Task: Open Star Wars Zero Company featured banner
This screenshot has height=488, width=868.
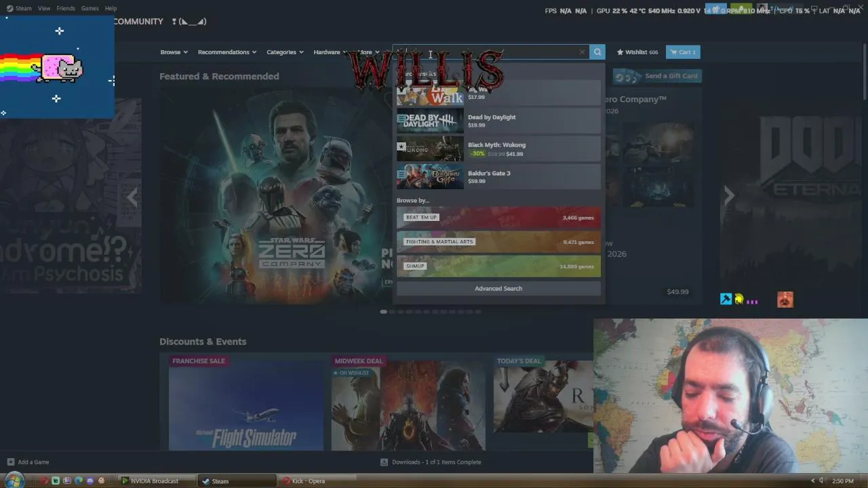Action: [x=276, y=195]
